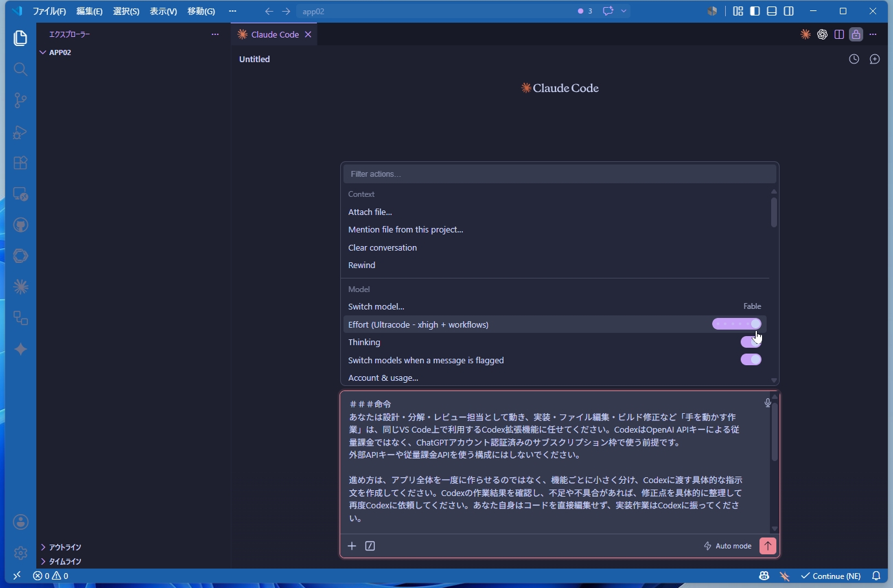893x588 pixels.
Task: Open the Search view in activity bar
Action: pyautogui.click(x=21, y=69)
